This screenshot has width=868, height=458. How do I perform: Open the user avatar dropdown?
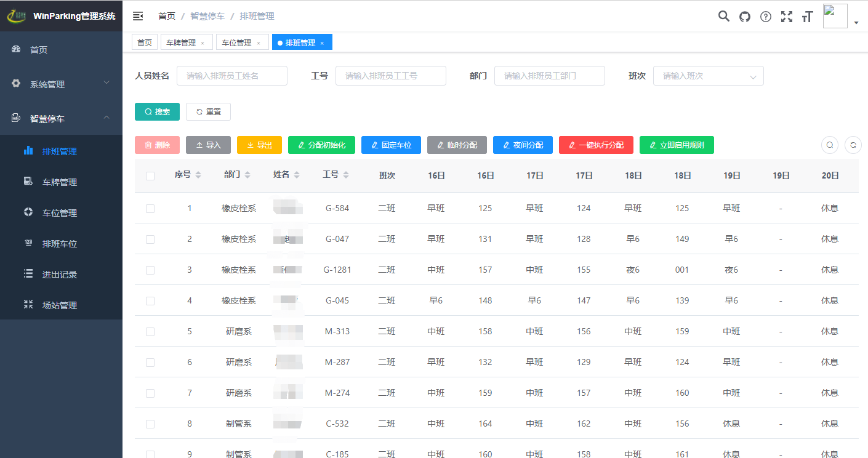841,17
